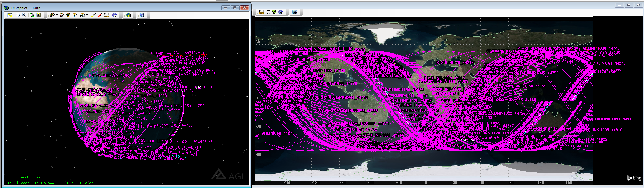Maximize the 3D Graphics 1 - Earth window
Viewport: 644px width, 188px height.
pyautogui.click(x=235, y=8)
